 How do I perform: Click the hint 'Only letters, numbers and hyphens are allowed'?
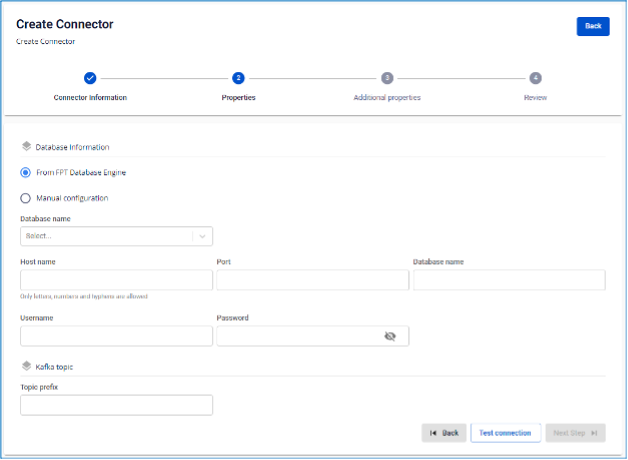click(84, 296)
